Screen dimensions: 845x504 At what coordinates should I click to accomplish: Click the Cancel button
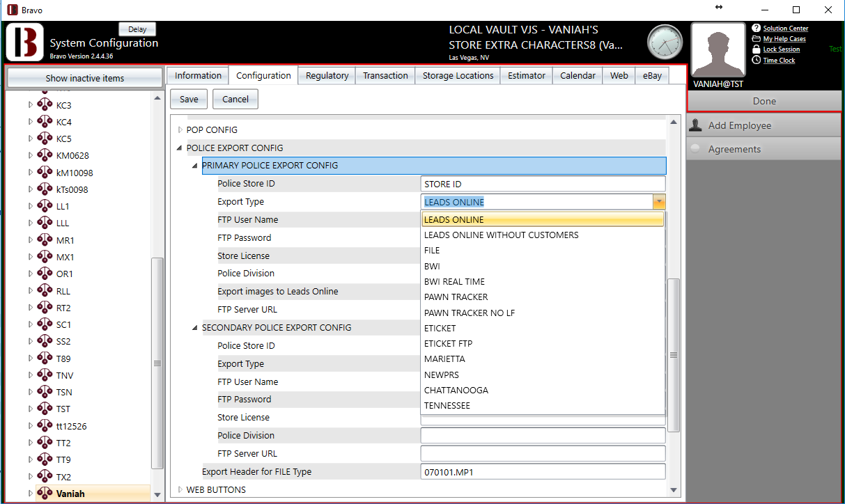[x=235, y=99]
